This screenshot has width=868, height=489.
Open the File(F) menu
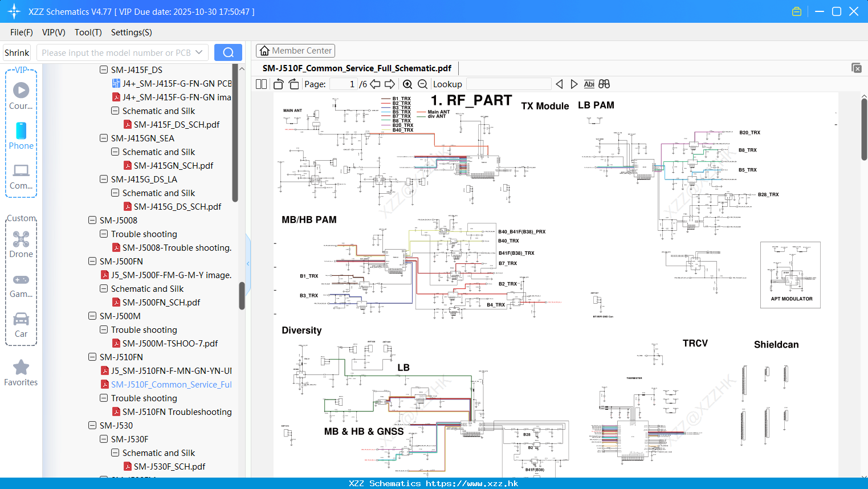[x=22, y=32]
